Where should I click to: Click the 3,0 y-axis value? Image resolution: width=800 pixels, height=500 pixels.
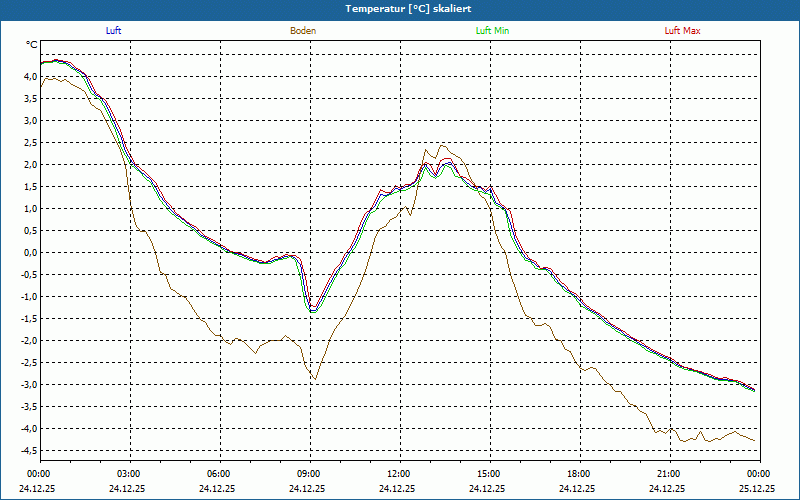tap(29, 120)
